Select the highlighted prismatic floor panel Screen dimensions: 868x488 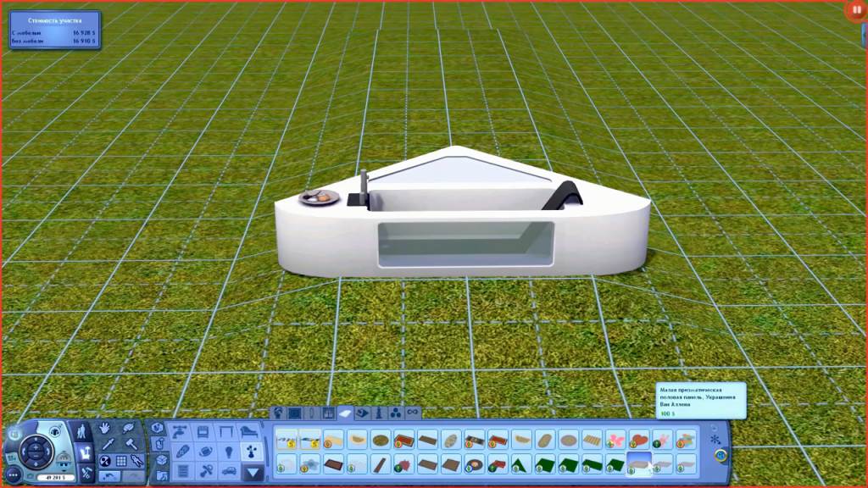pos(638,463)
